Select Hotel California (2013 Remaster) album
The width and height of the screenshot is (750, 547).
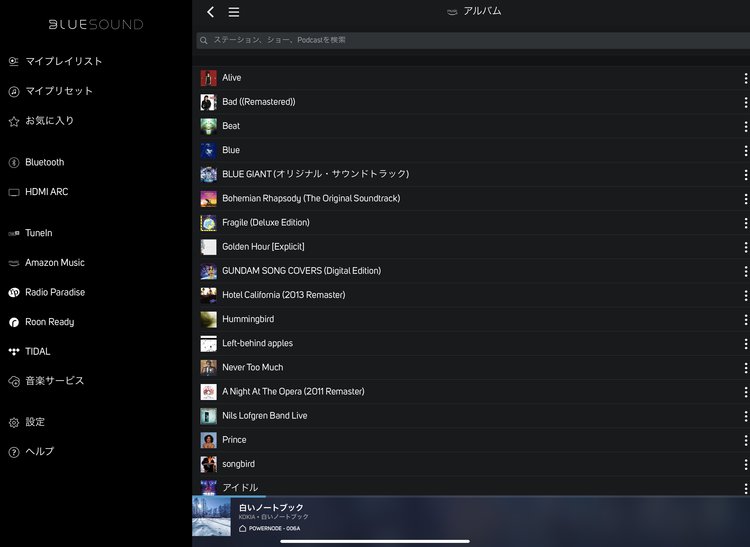click(x=283, y=295)
